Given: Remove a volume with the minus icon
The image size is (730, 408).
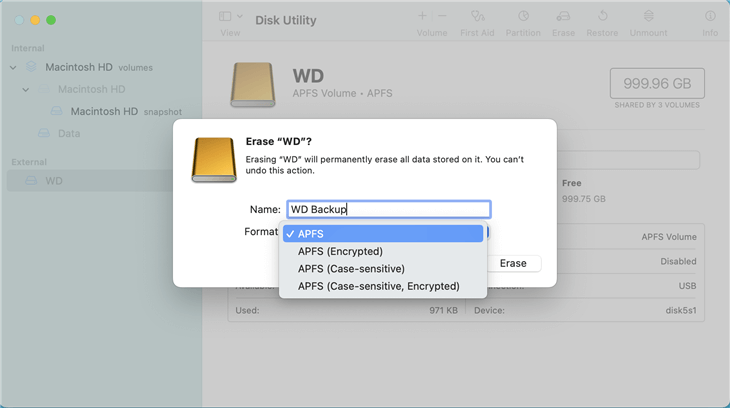Looking at the screenshot, I should click(442, 16).
